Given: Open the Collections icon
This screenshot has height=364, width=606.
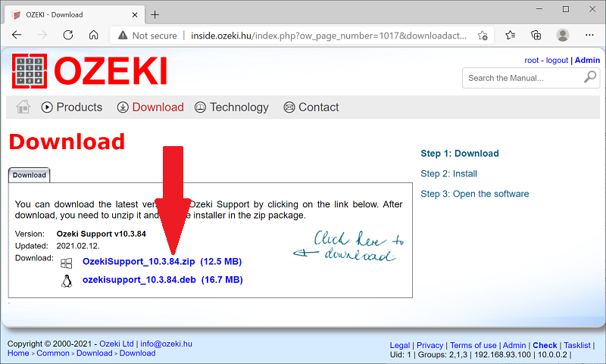Looking at the screenshot, I should click(x=536, y=35).
